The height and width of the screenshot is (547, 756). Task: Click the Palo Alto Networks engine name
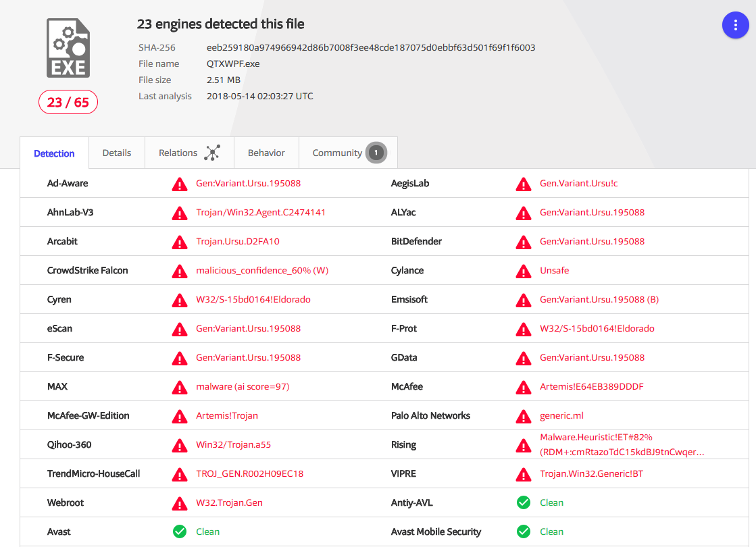coord(430,415)
